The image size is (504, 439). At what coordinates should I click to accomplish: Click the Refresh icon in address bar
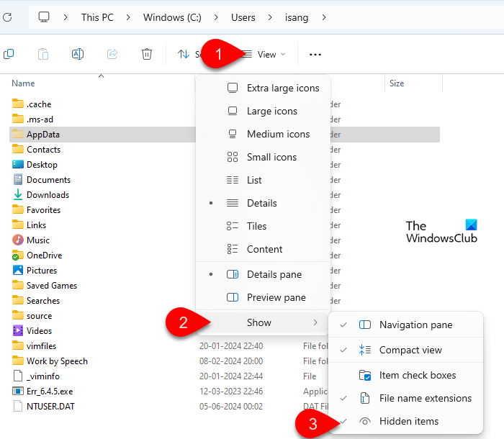tap(7, 17)
